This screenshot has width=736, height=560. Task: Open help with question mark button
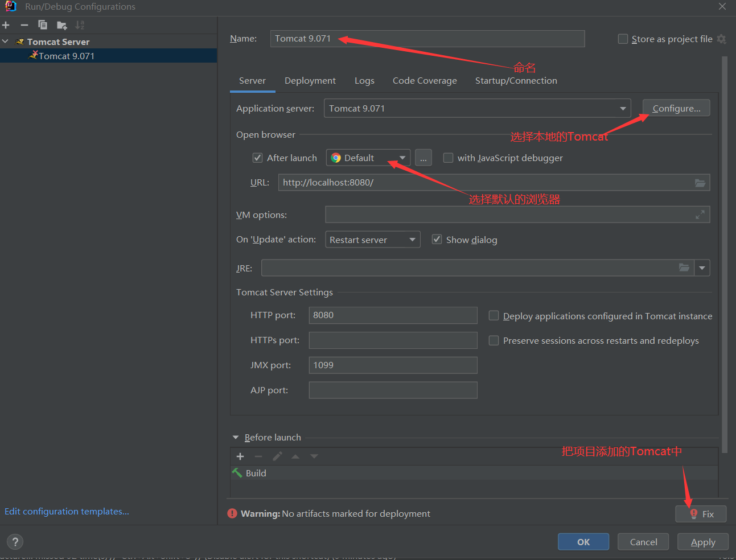[15, 542]
